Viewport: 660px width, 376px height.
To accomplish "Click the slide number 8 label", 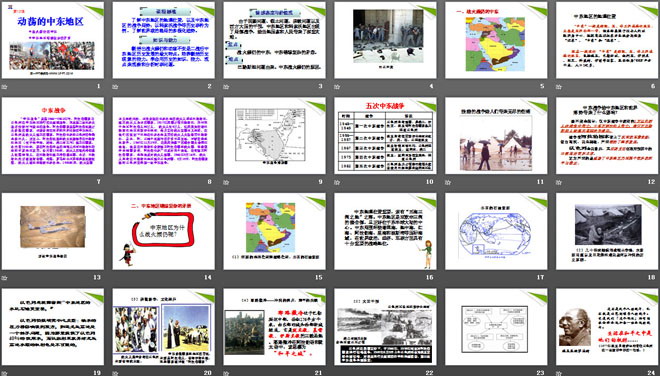I will click(209, 182).
